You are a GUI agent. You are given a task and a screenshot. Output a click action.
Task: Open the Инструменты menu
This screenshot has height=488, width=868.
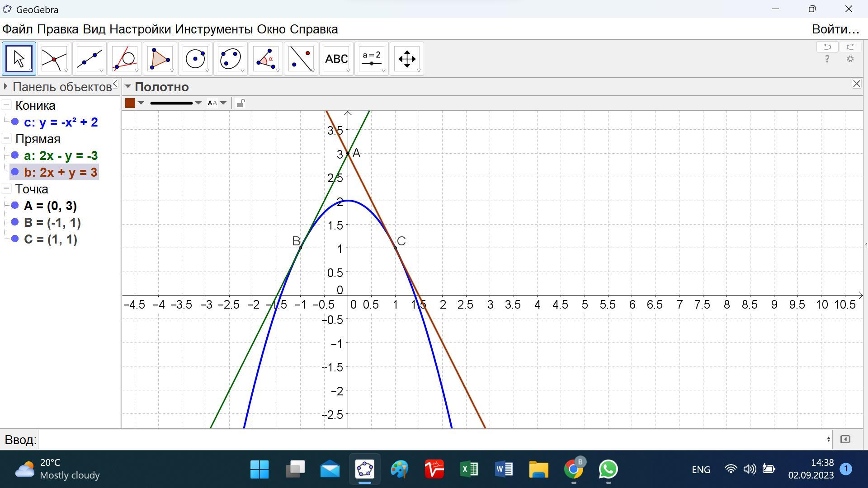214,29
